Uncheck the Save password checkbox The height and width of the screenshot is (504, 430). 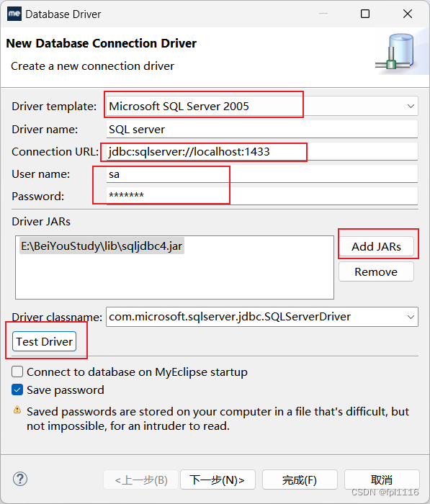pos(17,390)
